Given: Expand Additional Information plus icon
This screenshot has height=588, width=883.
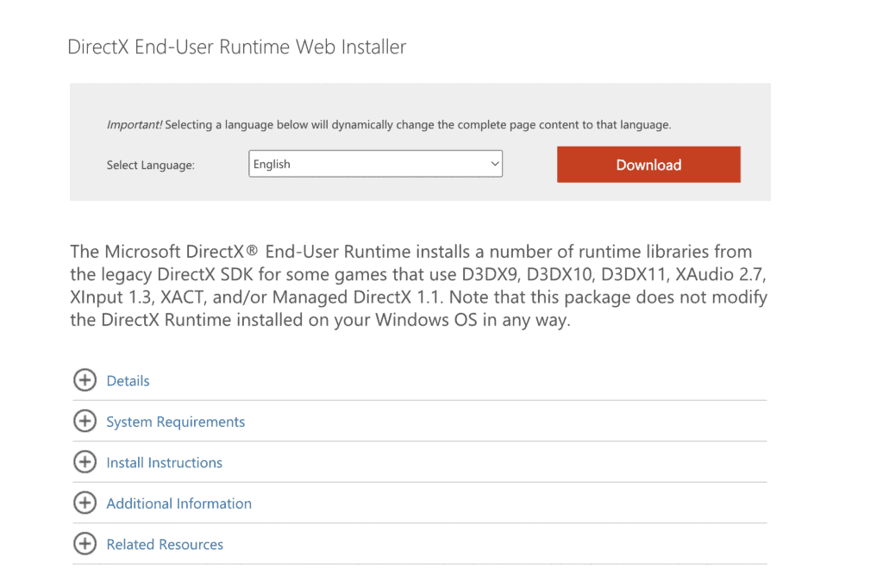Looking at the screenshot, I should pos(85,503).
